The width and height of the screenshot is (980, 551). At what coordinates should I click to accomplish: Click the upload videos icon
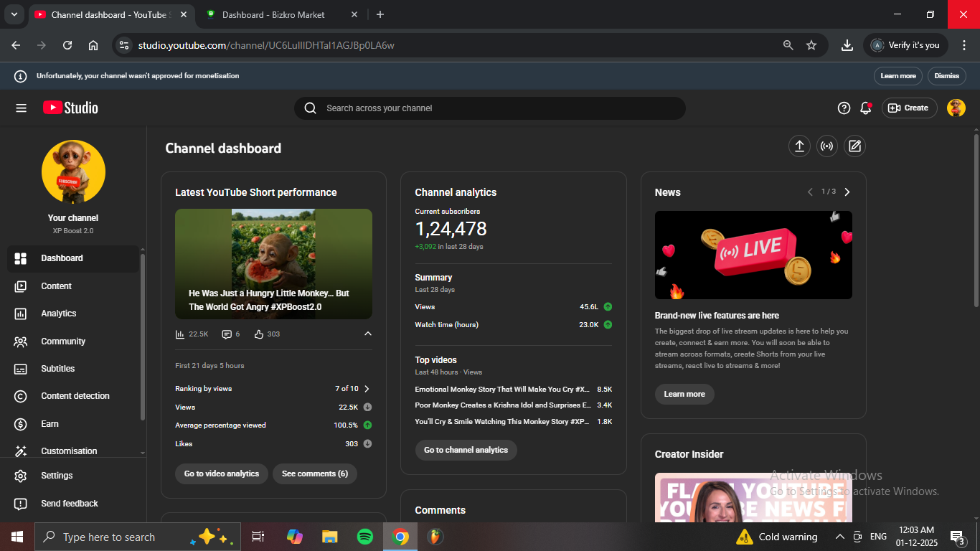point(799,146)
